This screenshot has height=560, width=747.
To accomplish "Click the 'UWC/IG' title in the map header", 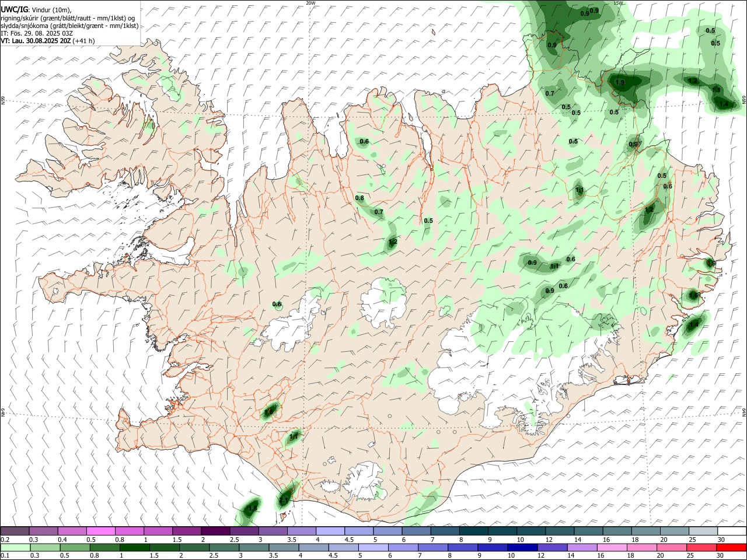I will (x=14, y=10).
